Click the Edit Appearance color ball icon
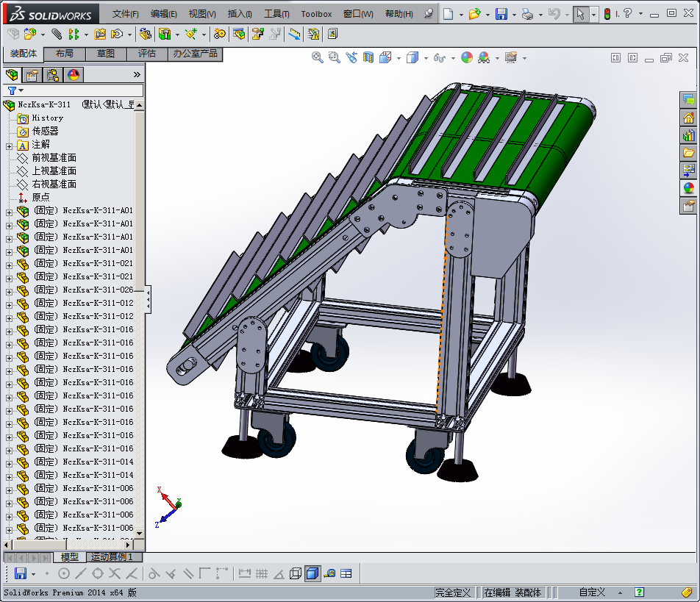 (x=466, y=57)
